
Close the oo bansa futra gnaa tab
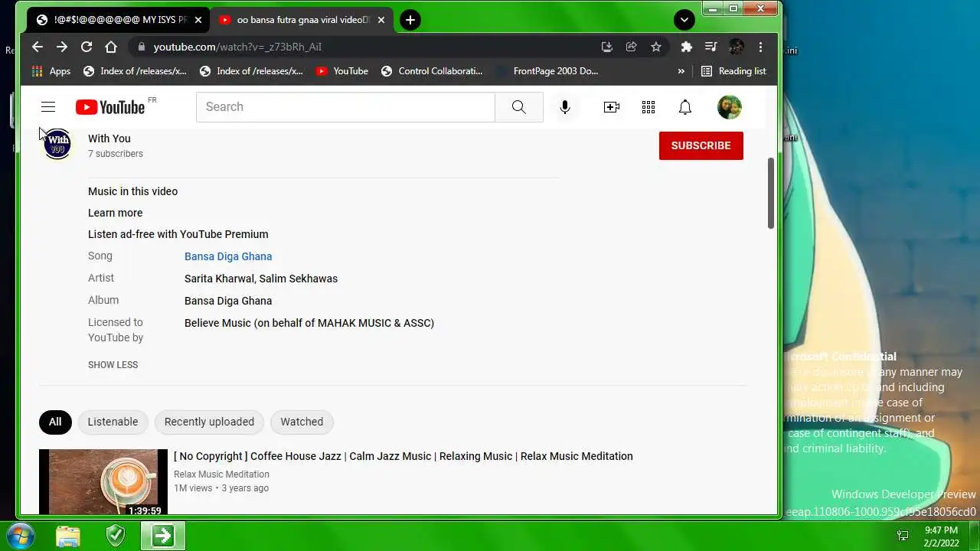click(x=381, y=20)
